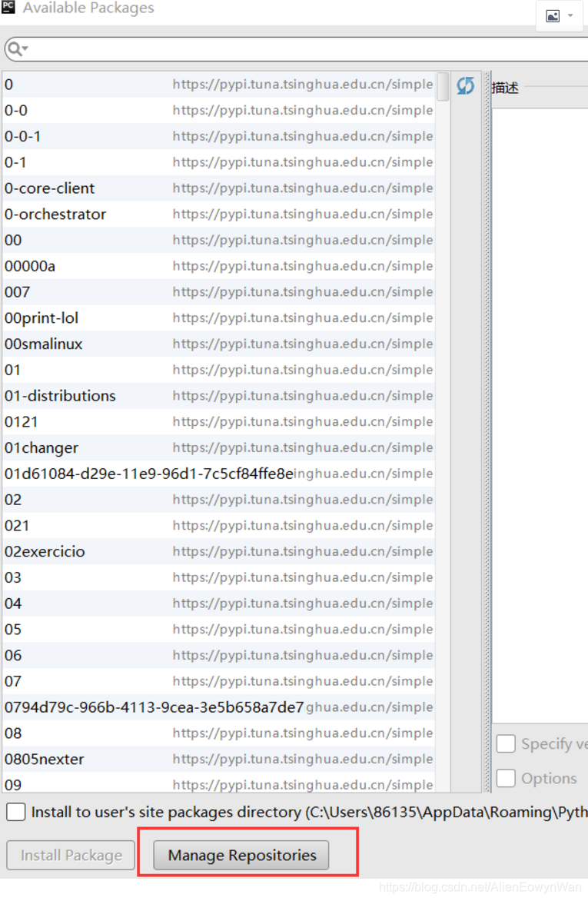
Task: Select the '00000a' package
Action: pos(218,266)
